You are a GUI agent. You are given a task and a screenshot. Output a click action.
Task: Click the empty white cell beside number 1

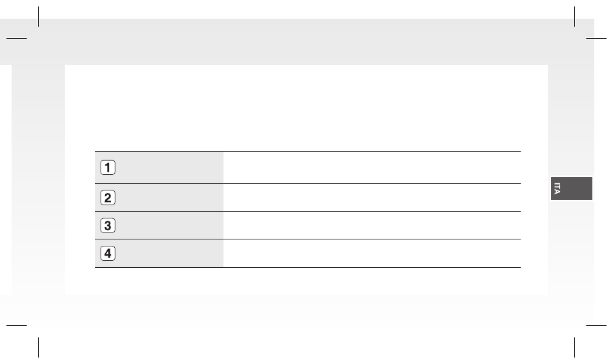coord(372,168)
